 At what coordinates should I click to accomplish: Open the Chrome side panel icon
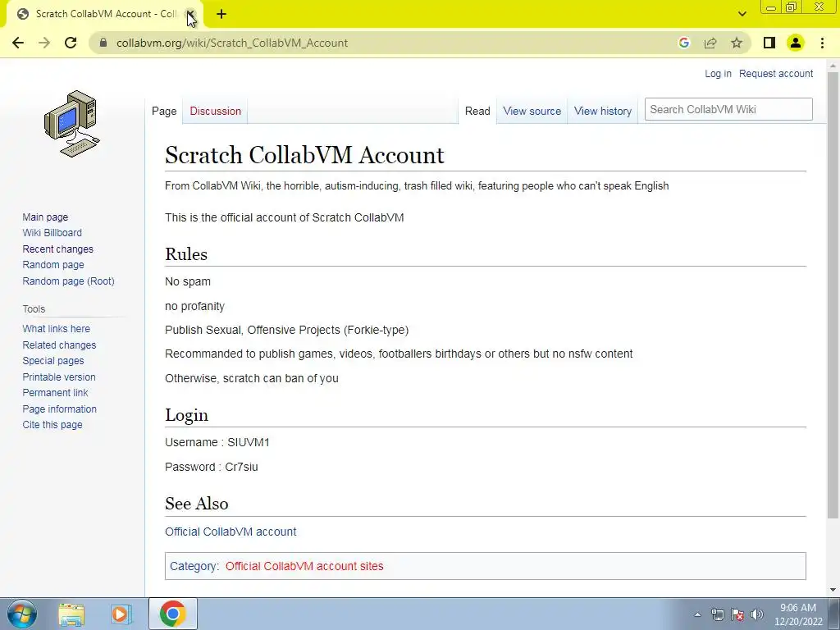point(769,43)
